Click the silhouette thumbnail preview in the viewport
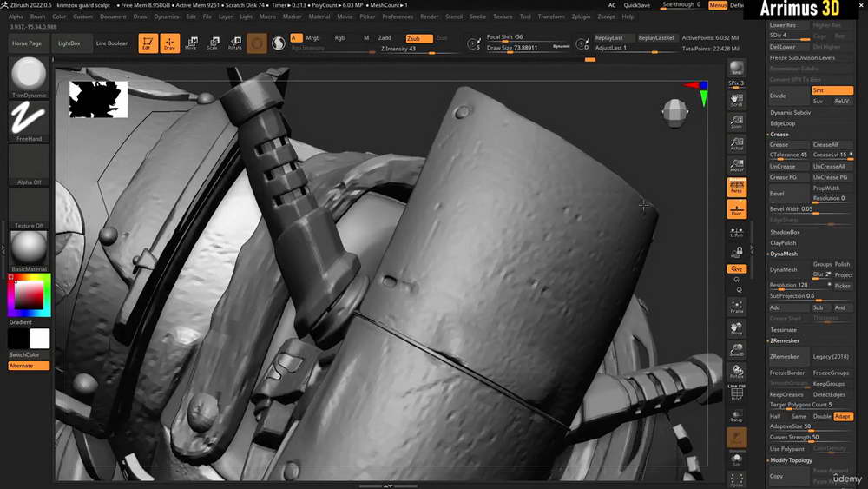This screenshot has width=868, height=489. [99, 99]
